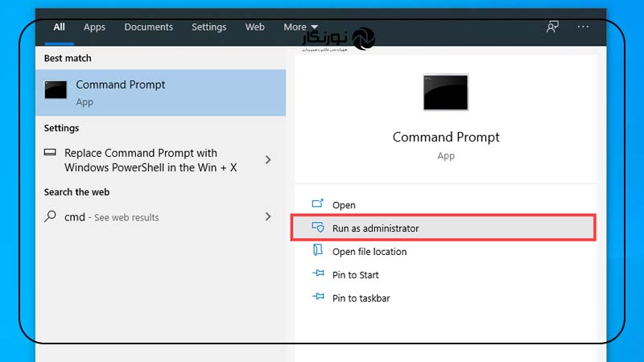This screenshot has height=362, width=644.
Task: Select the Documents search tab
Action: pos(149,27)
